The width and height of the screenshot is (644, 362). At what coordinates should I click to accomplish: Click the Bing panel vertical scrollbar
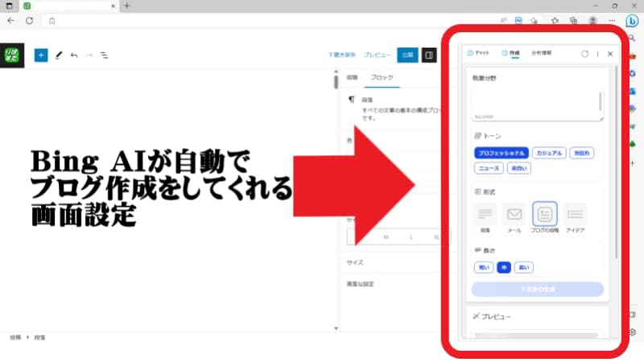click(616, 162)
